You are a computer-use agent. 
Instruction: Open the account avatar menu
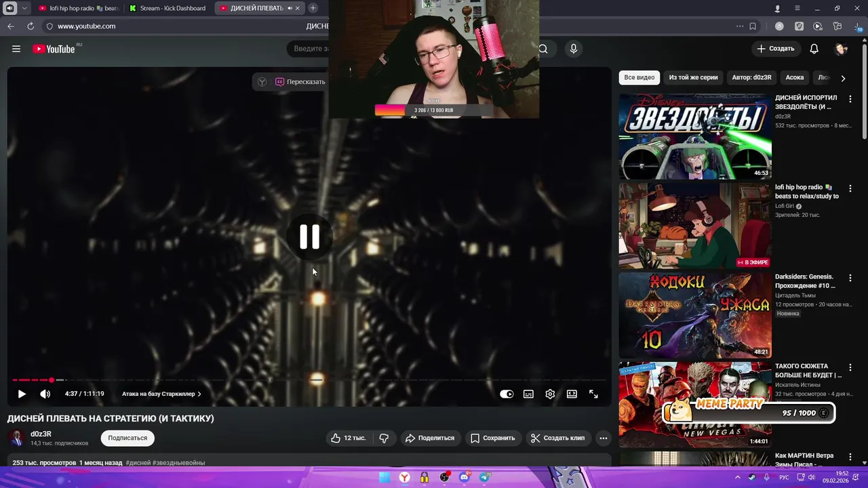pos(841,49)
